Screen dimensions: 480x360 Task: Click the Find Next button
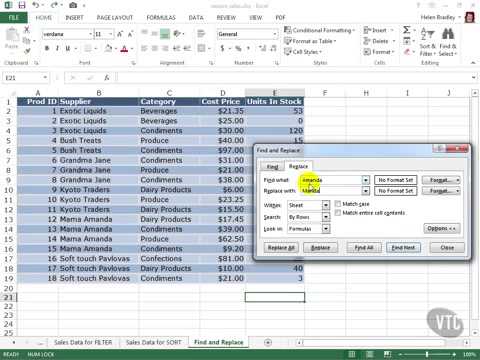click(403, 248)
